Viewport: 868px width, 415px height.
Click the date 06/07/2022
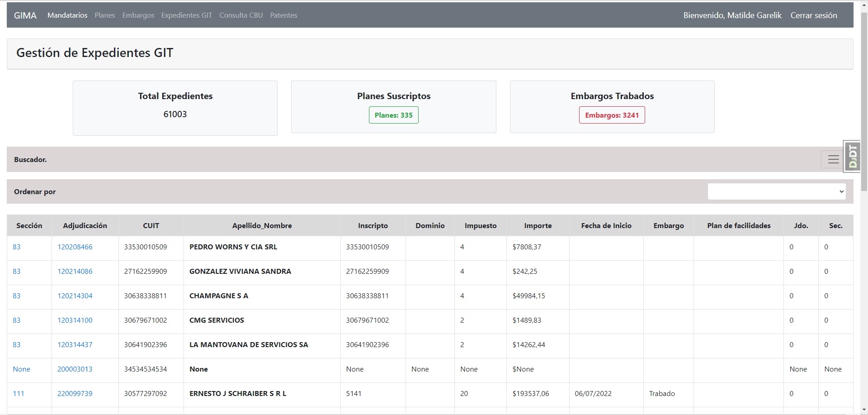click(593, 394)
